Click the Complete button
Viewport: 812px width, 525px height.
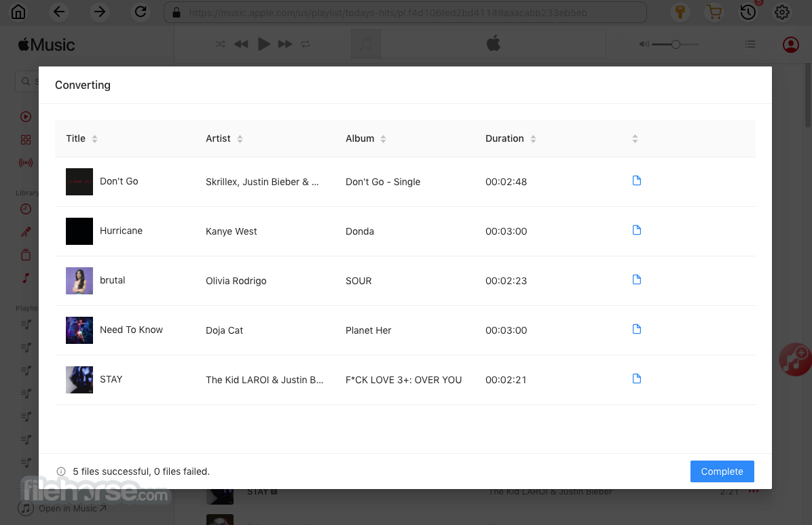coord(722,471)
